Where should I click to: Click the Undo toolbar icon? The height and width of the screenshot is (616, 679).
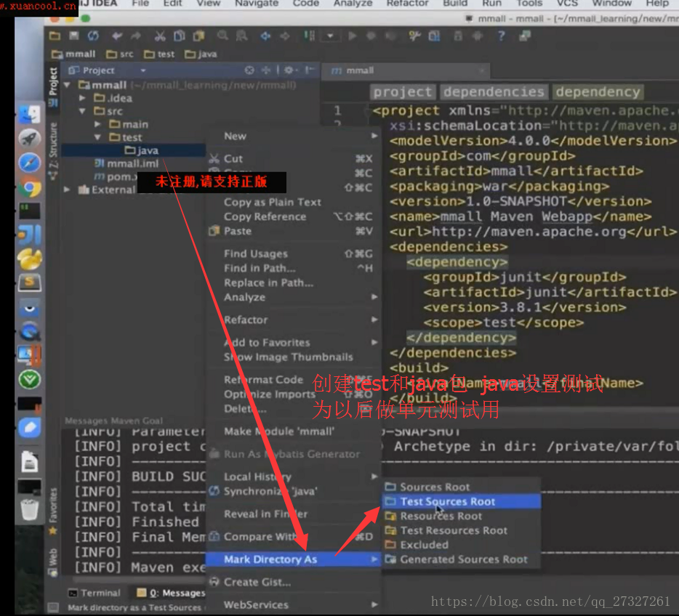117,36
